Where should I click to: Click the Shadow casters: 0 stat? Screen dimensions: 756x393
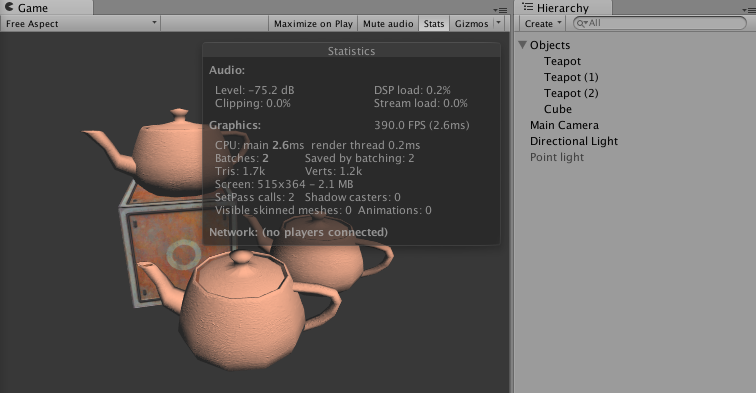point(352,197)
